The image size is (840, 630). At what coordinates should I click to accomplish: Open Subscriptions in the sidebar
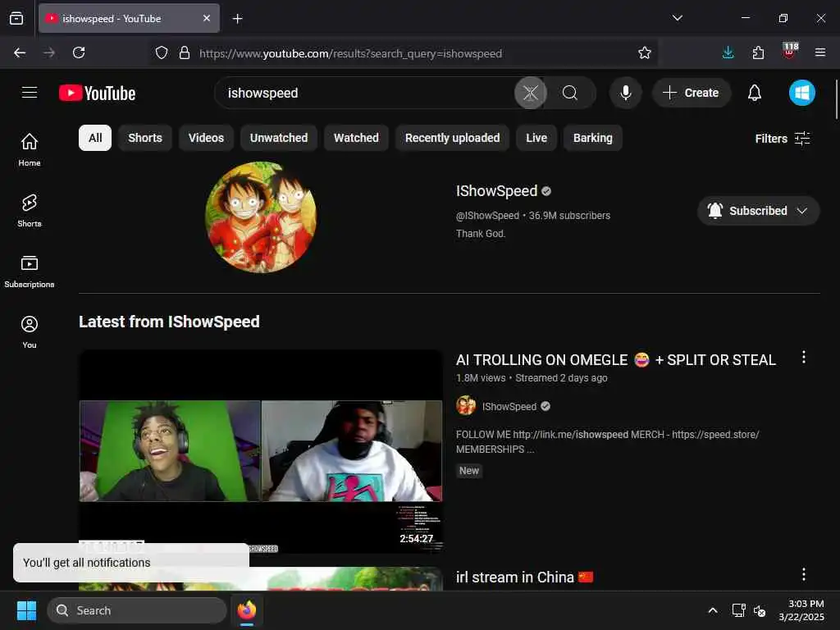[x=30, y=272]
